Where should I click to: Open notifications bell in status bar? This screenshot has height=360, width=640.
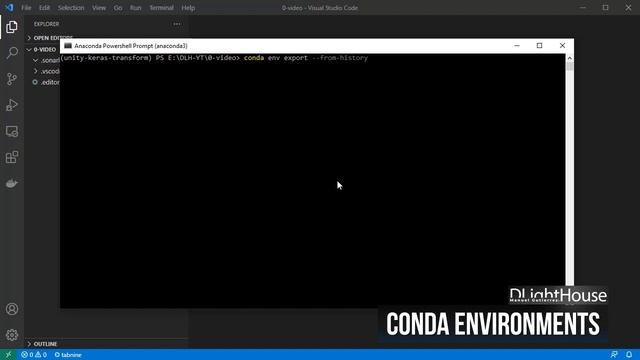point(629,355)
